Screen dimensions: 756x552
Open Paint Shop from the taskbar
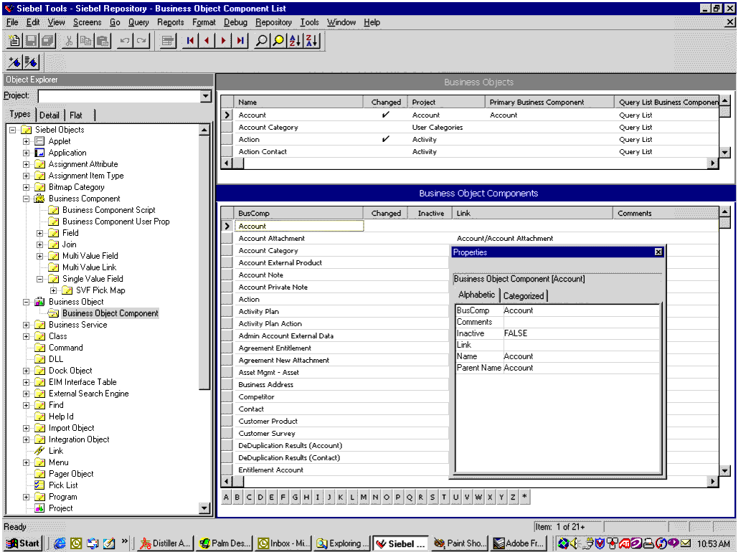[459, 543]
